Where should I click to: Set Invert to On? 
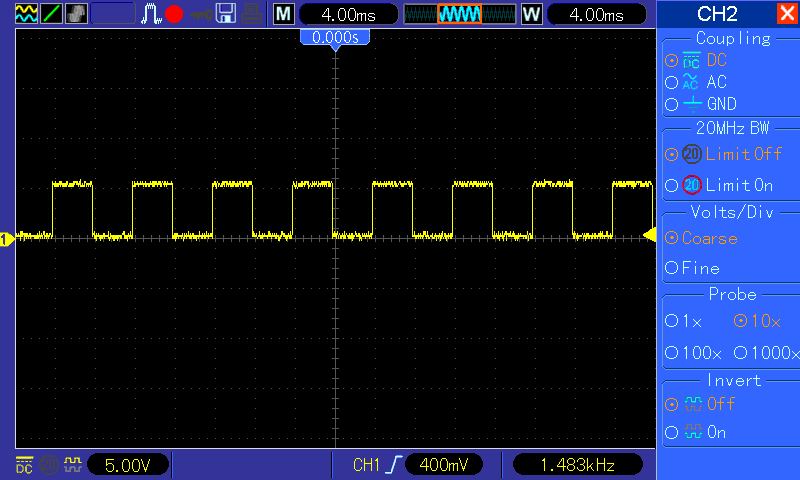pos(696,433)
